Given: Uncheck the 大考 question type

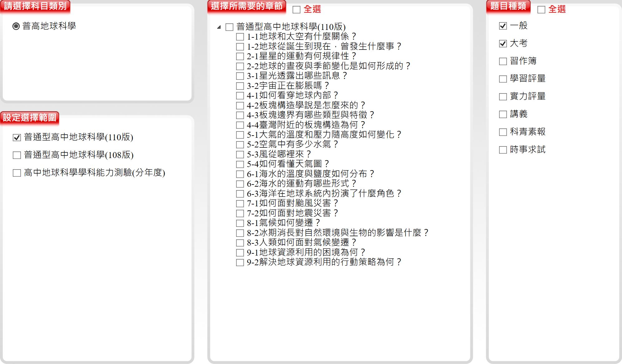Looking at the screenshot, I should 503,44.
